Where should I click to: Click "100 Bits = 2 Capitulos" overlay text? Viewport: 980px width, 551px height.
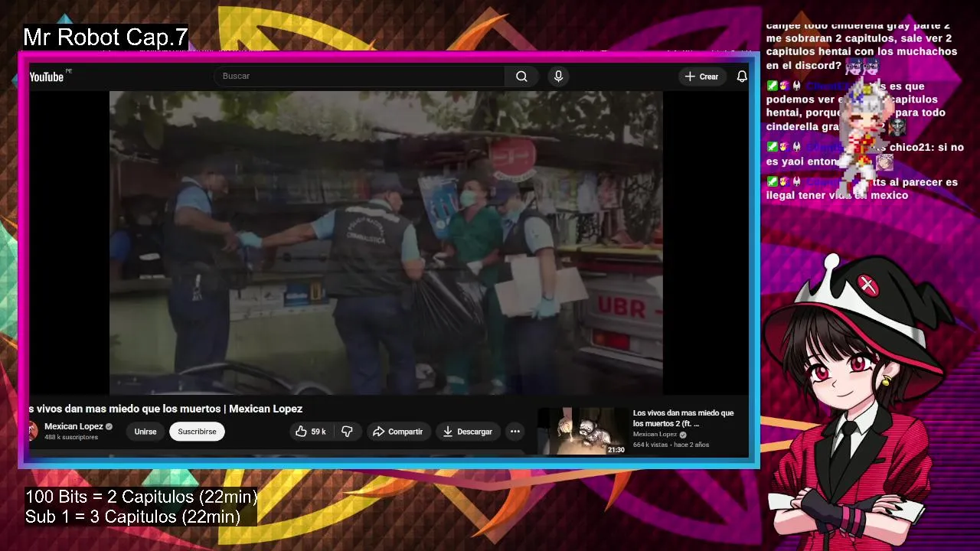[x=141, y=497]
